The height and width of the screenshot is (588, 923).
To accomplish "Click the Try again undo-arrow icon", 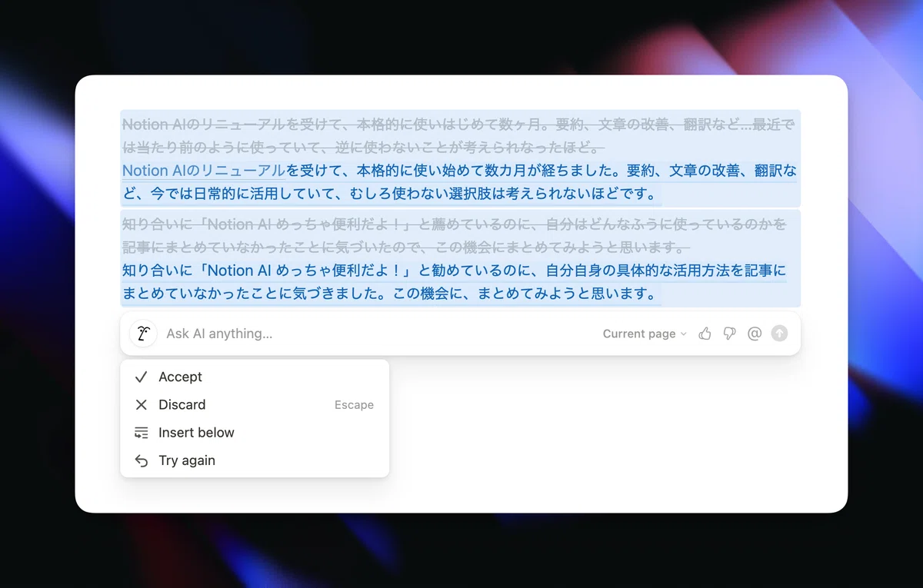I will pyautogui.click(x=141, y=460).
